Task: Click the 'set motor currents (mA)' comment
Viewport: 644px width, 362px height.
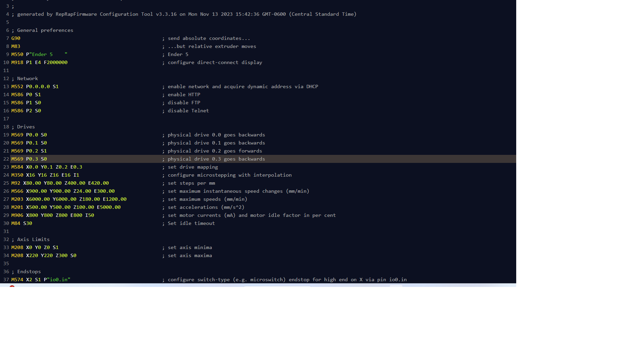Action: [x=249, y=215]
